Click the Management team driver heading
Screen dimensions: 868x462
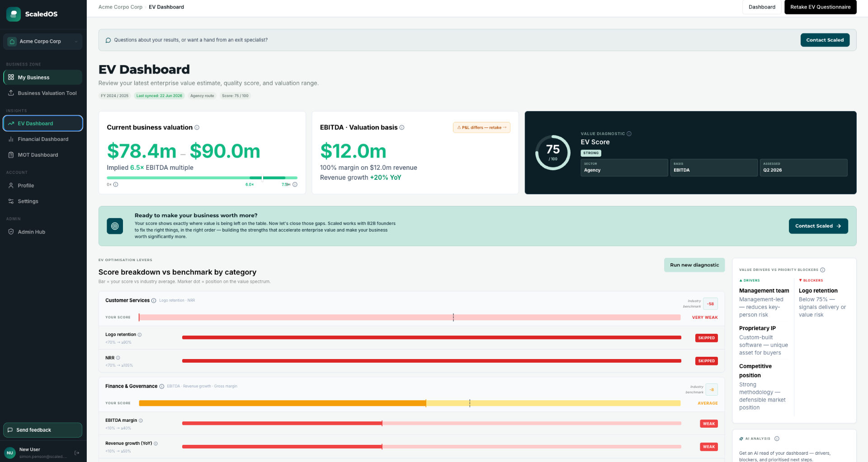[764, 291]
